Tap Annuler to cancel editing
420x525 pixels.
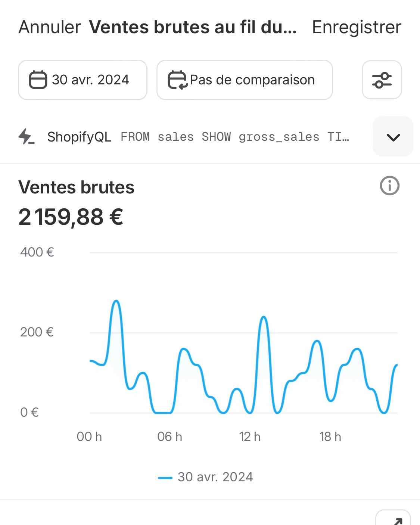pyautogui.click(x=50, y=27)
